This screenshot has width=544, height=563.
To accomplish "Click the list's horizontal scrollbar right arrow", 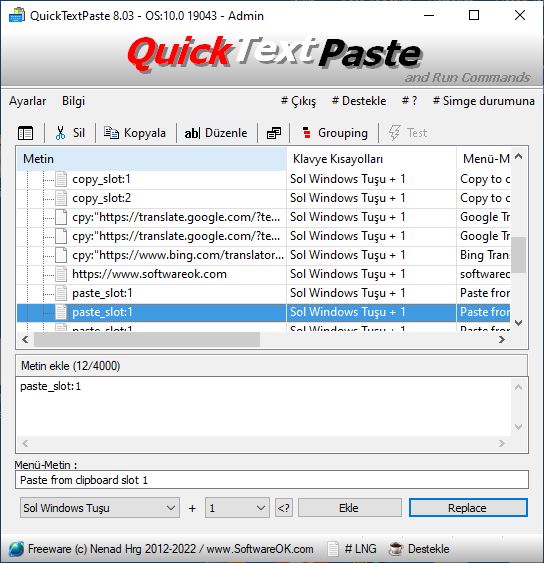I will [502, 339].
